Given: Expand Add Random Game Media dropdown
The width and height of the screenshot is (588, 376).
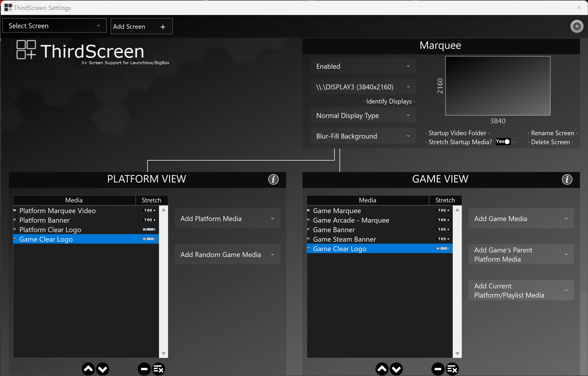Looking at the screenshot, I should tap(227, 254).
